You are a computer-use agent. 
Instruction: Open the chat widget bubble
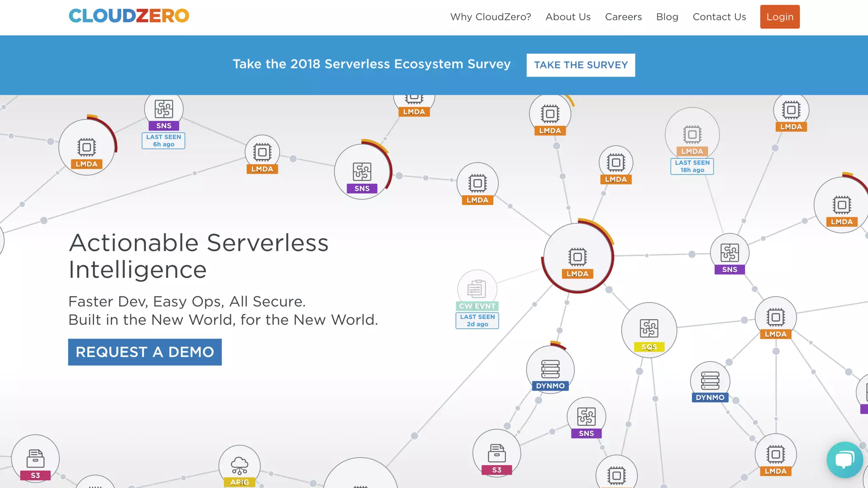point(844,460)
